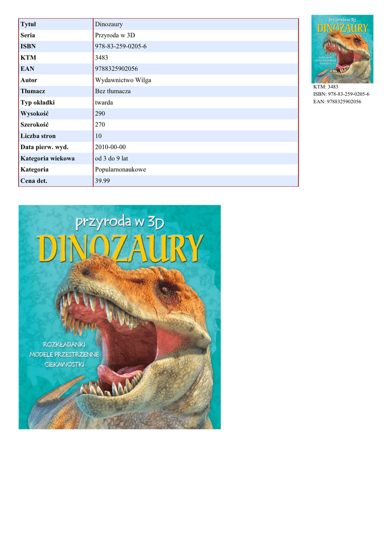Click the 'Dinozaury' title value in the table
Viewport: 392px width, 554px height.
pyautogui.click(x=109, y=24)
